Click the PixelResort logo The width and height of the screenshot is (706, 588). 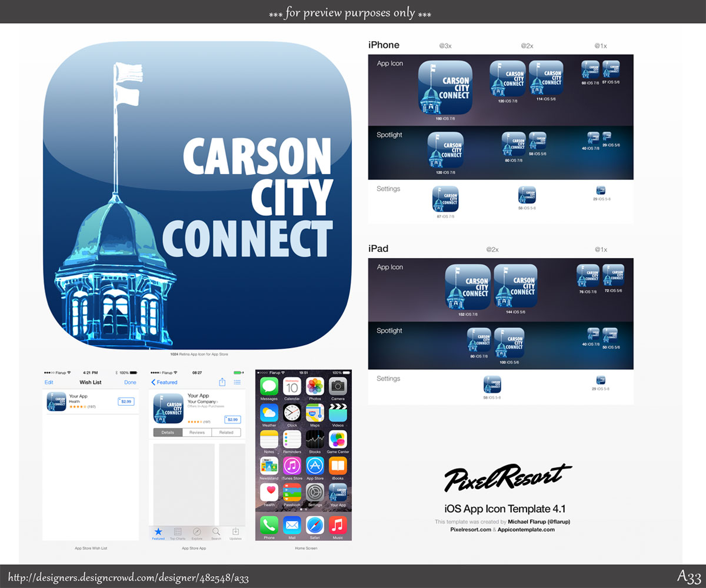click(507, 477)
